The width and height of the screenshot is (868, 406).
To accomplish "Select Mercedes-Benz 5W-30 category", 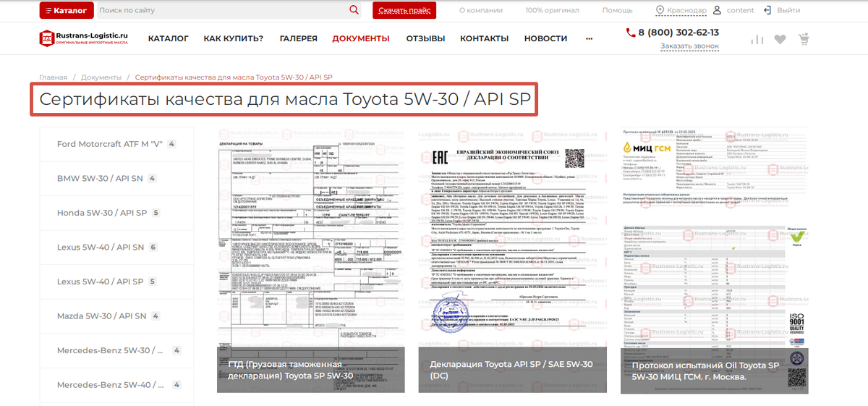I will (116, 350).
